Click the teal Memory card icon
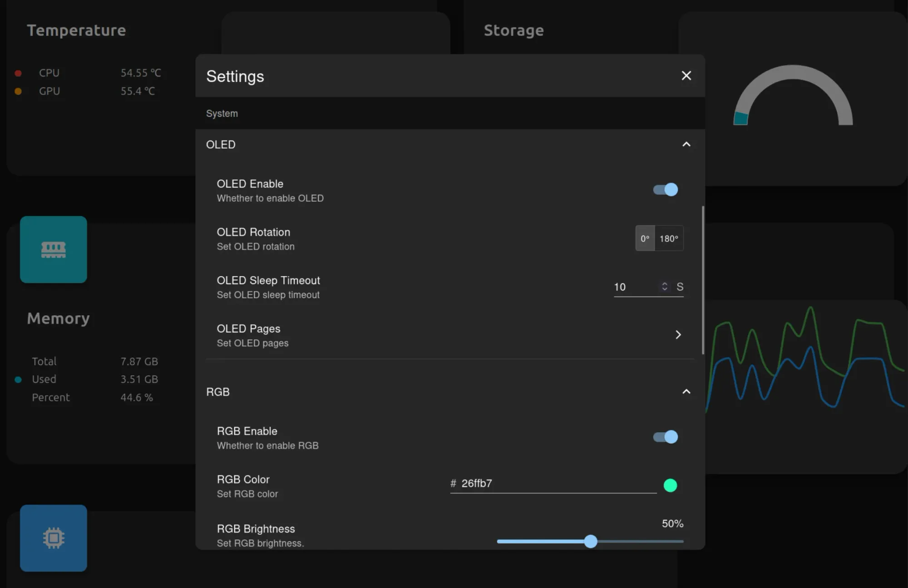 (54, 250)
